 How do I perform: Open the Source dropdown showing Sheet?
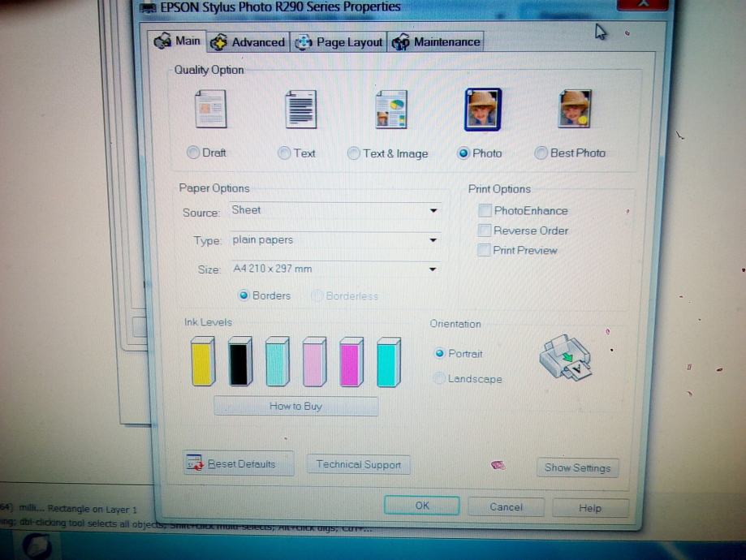pos(433,210)
